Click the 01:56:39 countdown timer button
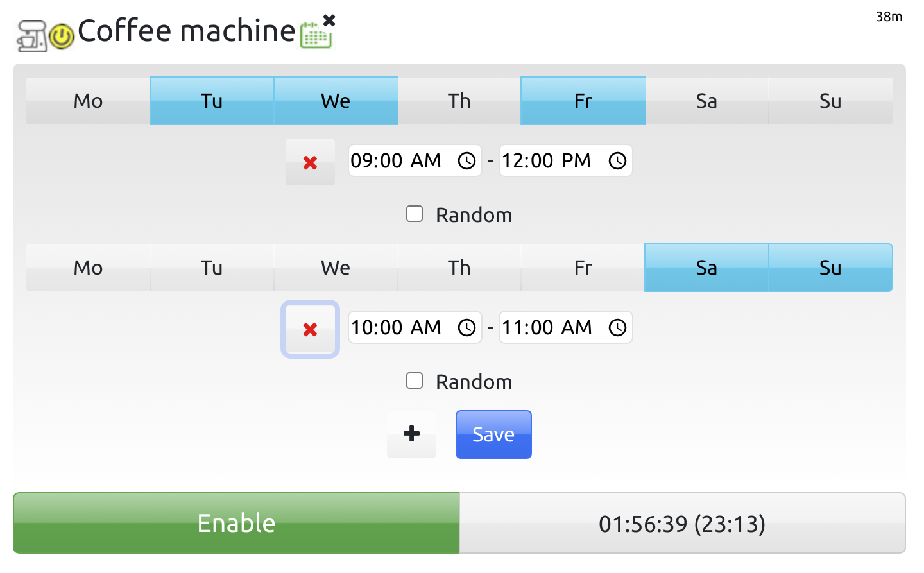Viewport: 924px width, 573px height. coord(682,524)
